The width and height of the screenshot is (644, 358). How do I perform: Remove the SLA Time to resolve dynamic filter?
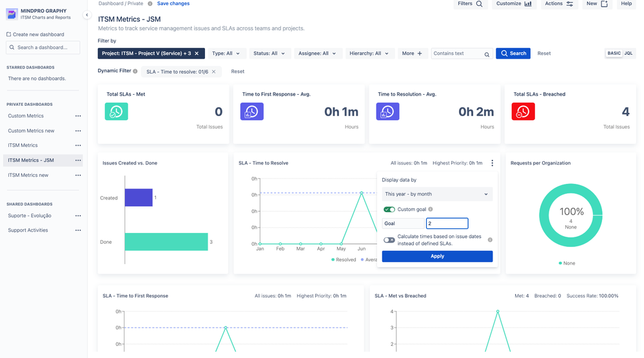click(213, 72)
